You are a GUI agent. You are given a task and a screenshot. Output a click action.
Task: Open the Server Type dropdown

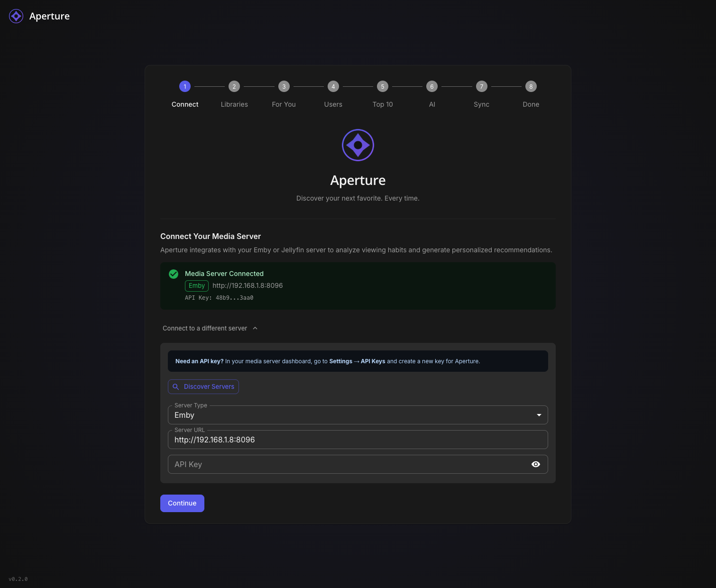pyautogui.click(x=358, y=415)
